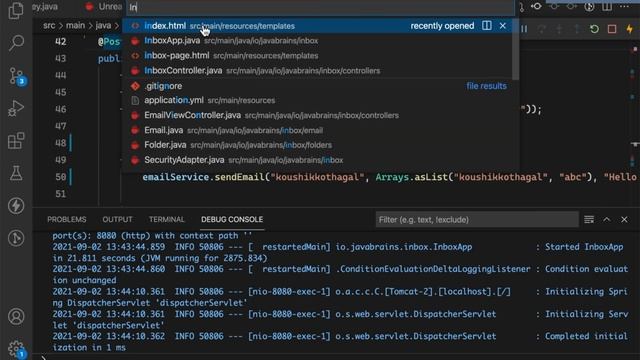
Task: Select Email.java result
Action: point(318,130)
